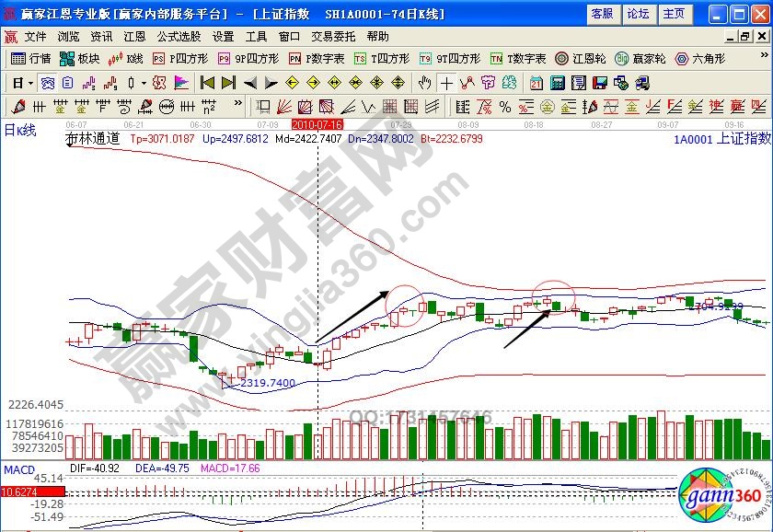The image size is (773, 532).
Task: Click the calendar date icon
Action: pyautogui.click(x=536, y=82)
